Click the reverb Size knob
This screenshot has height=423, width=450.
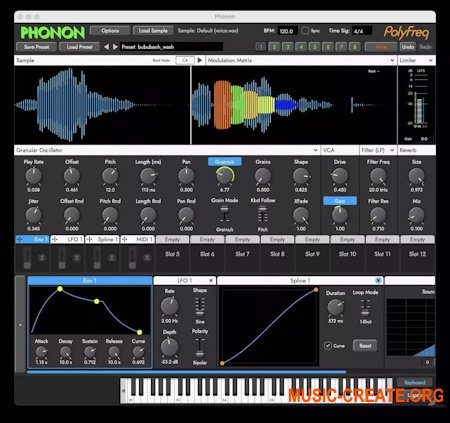(x=417, y=176)
